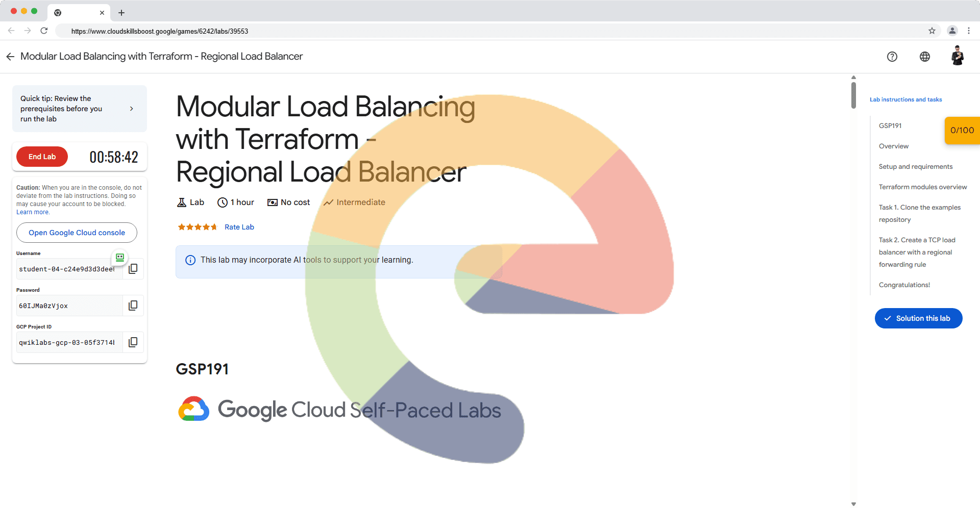Click the End Lab button
Viewport: 980px width, 508px height.
(42, 157)
